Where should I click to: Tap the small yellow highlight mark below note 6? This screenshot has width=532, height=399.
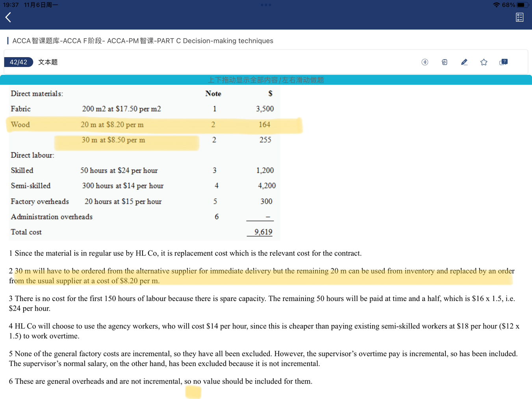(x=193, y=392)
